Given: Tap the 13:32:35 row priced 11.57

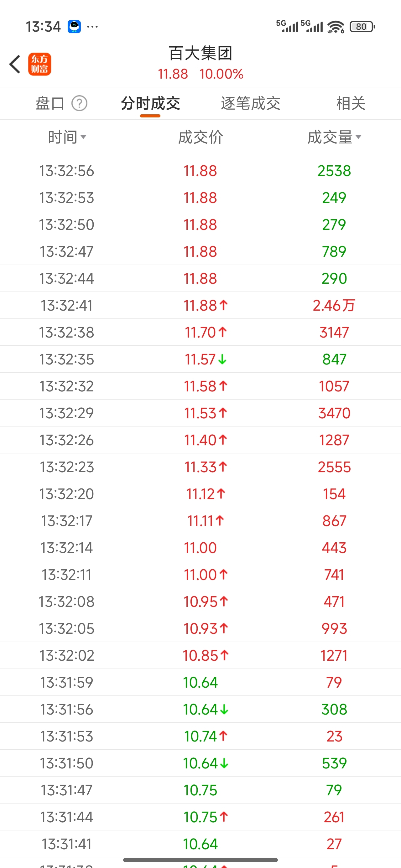Looking at the screenshot, I should point(200,359).
